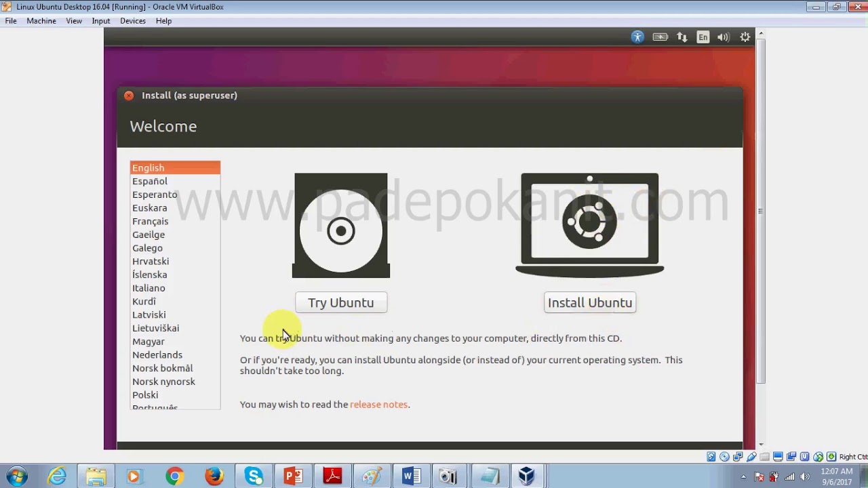Viewport: 868px width, 488px height.
Task: Select Gaeilge language
Action: tap(175, 235)
